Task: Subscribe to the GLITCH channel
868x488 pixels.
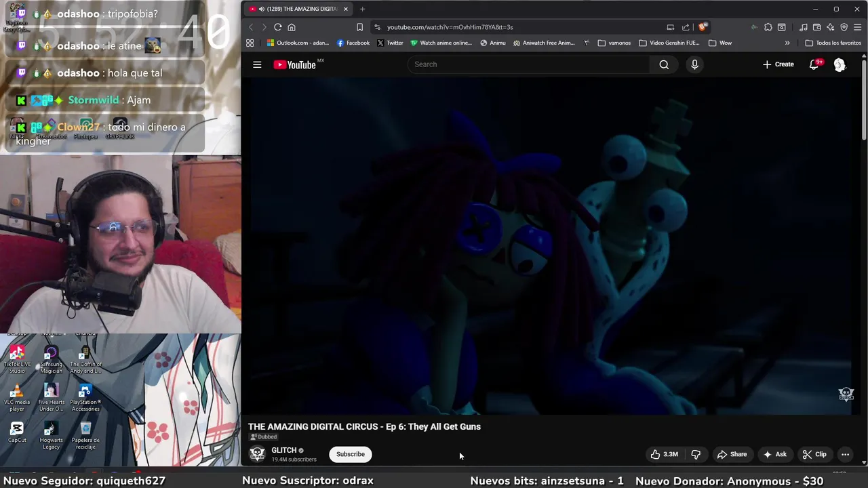Action: tap(351, 454)
